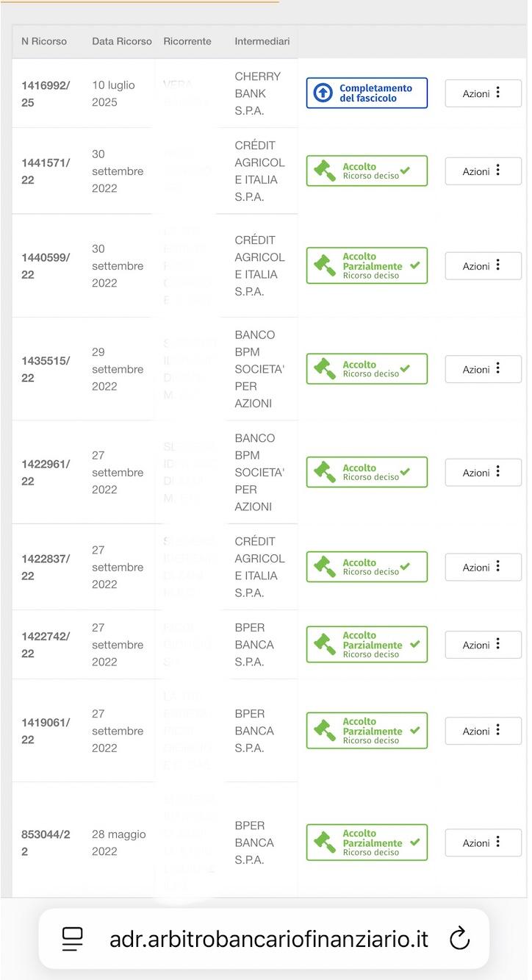This screenshot has height=980, width=532.
Task: Open Azioni menu for ricorso 1422837/22
Action: tap(483, 568)
